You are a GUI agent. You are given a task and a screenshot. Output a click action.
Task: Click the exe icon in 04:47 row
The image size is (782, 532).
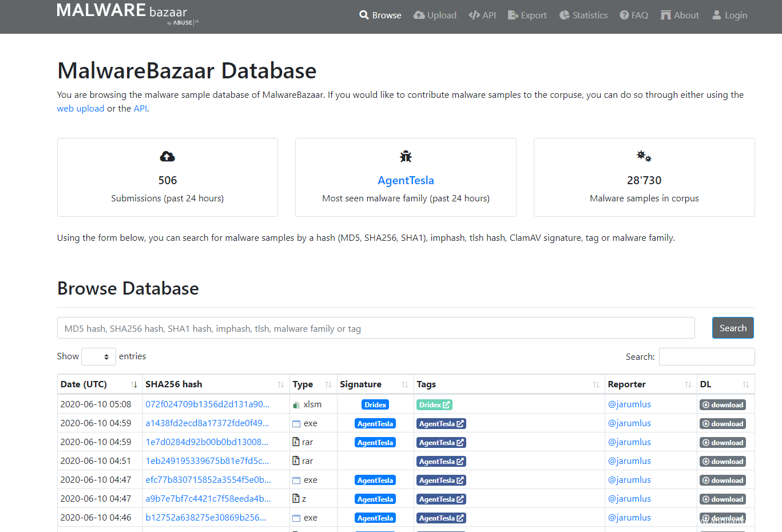tap(296, 481)
